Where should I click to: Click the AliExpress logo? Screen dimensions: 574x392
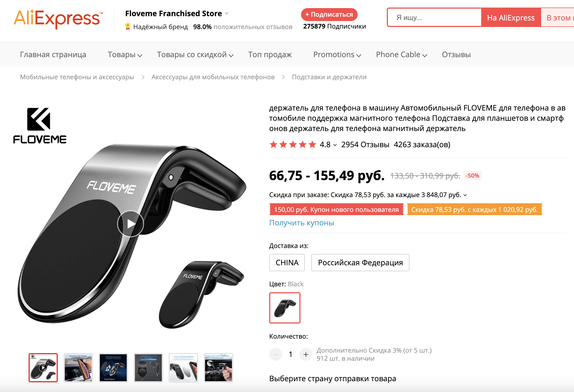tap(58, 18)
